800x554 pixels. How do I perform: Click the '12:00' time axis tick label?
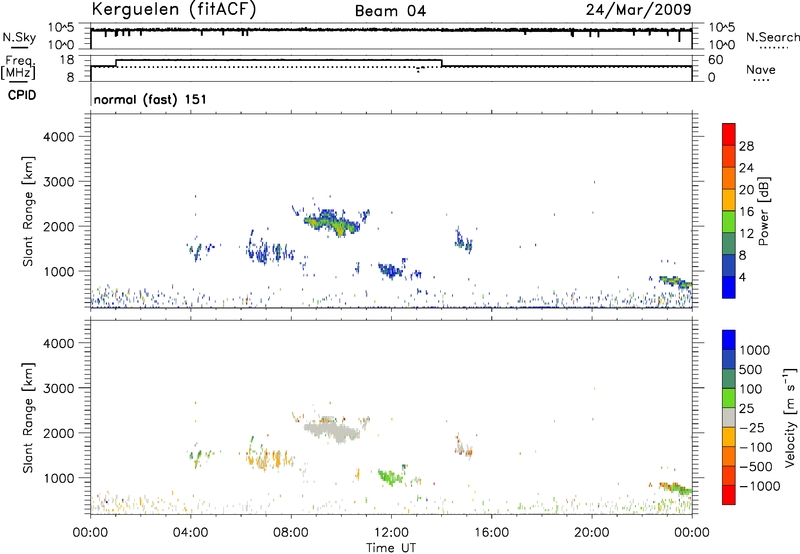coord(391,533)
